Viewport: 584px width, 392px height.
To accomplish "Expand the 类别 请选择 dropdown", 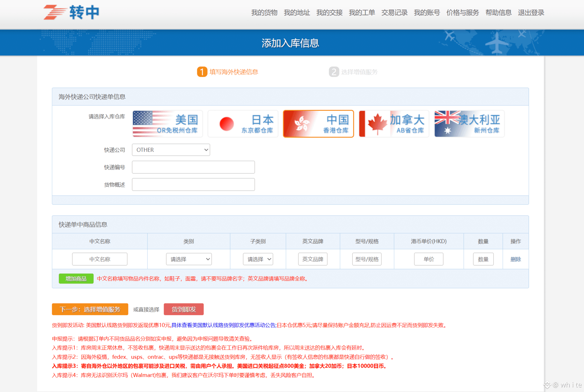I will pyautogui.click(x=189, y=259).
